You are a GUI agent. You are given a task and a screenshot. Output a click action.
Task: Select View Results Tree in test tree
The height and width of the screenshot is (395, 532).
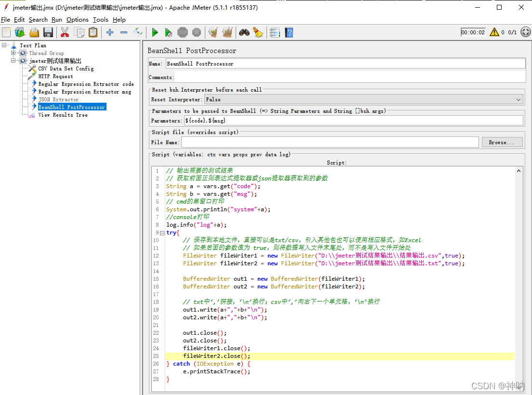tap(63, 115)
